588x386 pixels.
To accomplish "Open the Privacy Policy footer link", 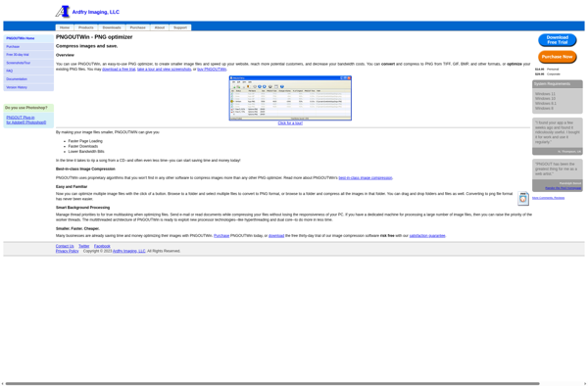I will point(67,251).
